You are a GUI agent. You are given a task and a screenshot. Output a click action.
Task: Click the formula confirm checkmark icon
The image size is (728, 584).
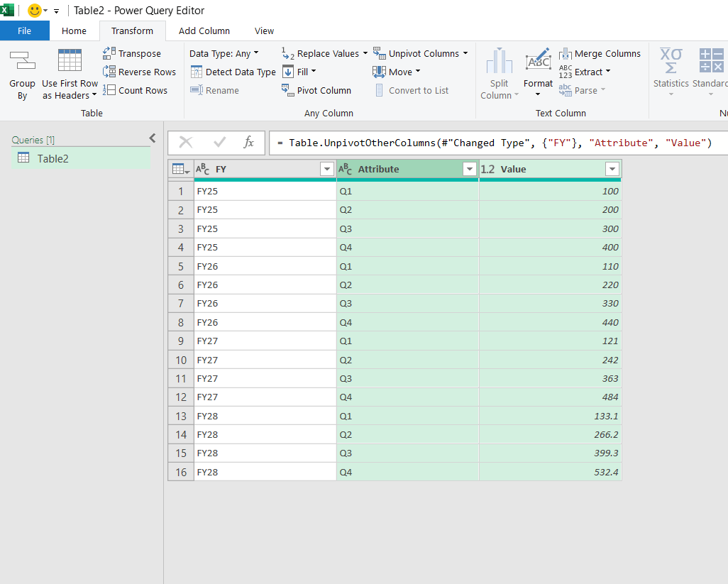tap(219, 142)
